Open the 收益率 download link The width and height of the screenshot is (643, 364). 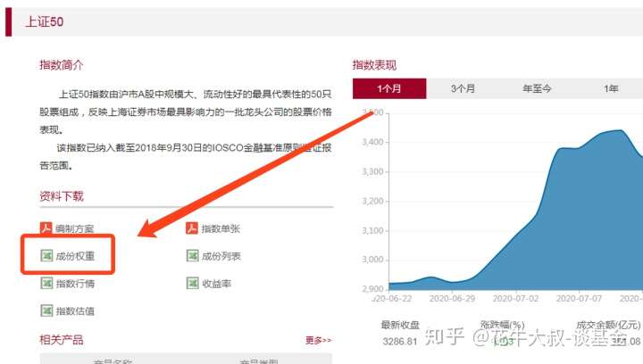[x=216, y=284]
